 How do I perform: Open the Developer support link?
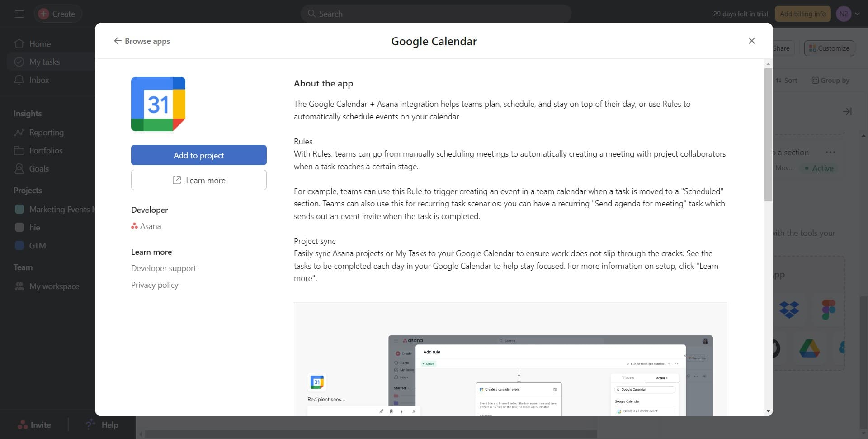click(163, 268)
